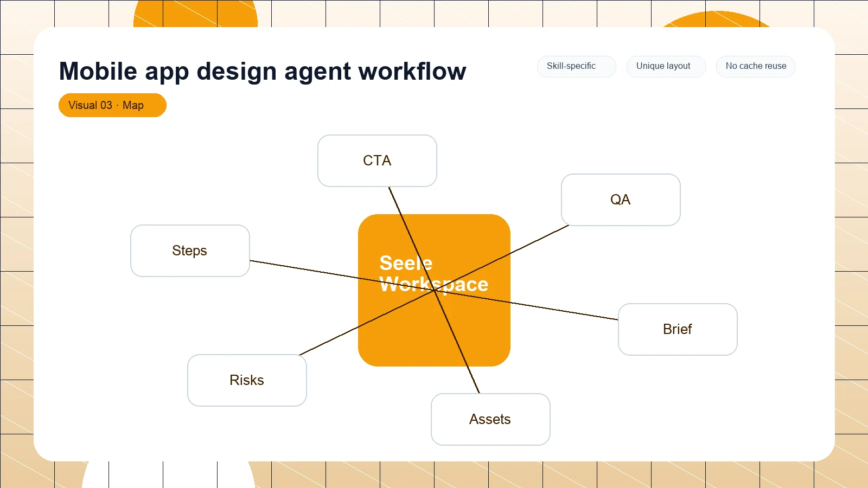Select the Assets node

coord(490,419)
